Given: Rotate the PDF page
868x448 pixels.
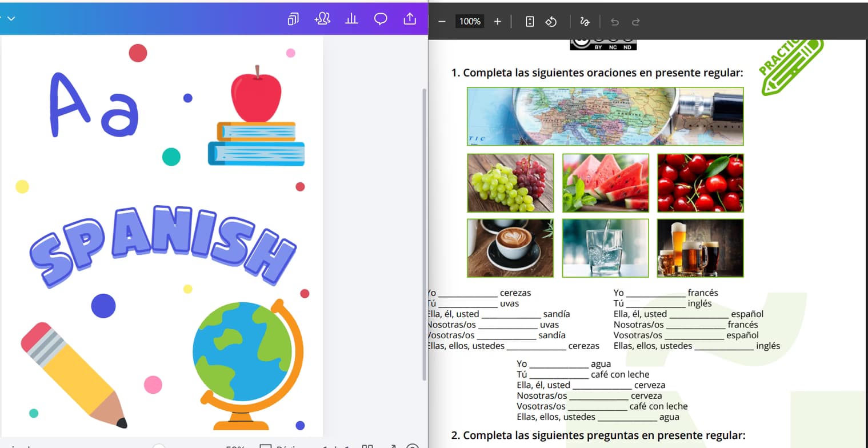Looking at the screenshot, I should pos(550,21).
